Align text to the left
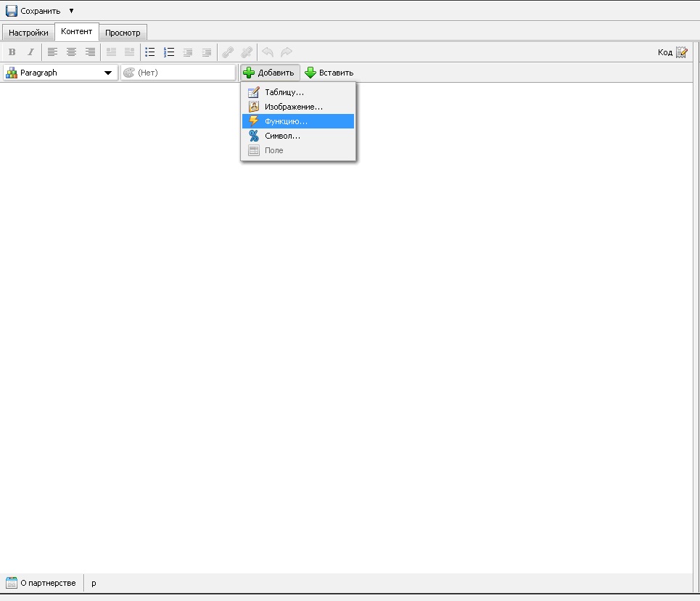Screen dimensions: 700x601 tap(52, 52)
